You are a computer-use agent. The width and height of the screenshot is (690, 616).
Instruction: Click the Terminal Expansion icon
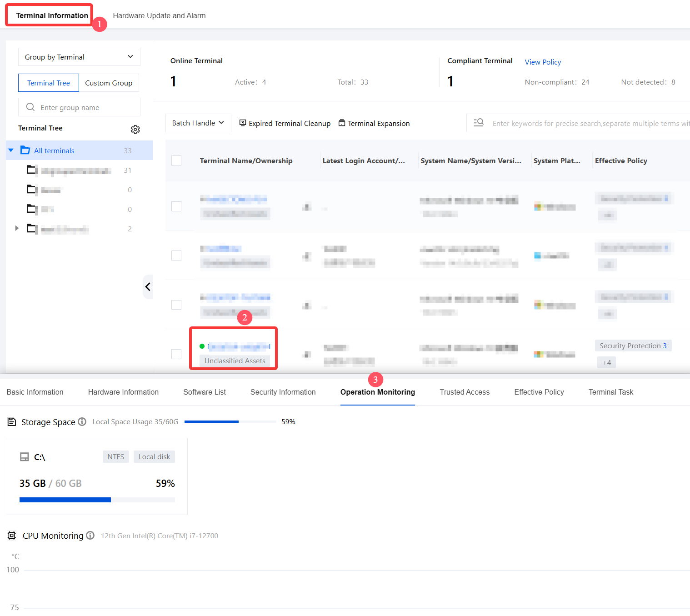(x=342, y=123)
